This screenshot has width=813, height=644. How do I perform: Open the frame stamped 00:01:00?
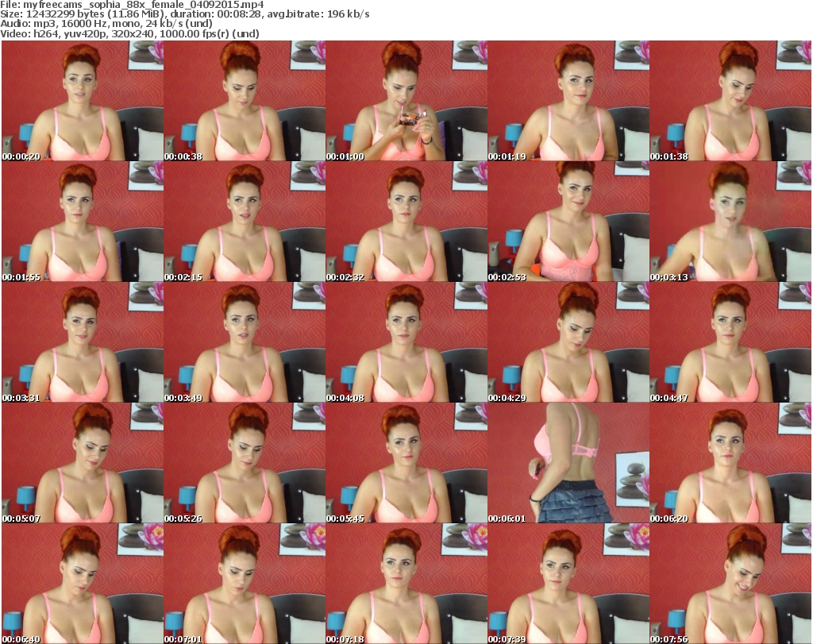(406, 101)
